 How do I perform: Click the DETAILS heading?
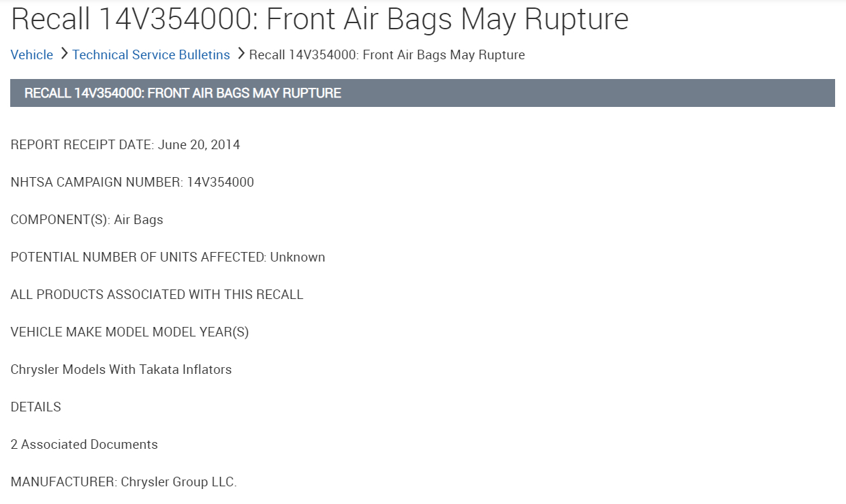point(35,407)
